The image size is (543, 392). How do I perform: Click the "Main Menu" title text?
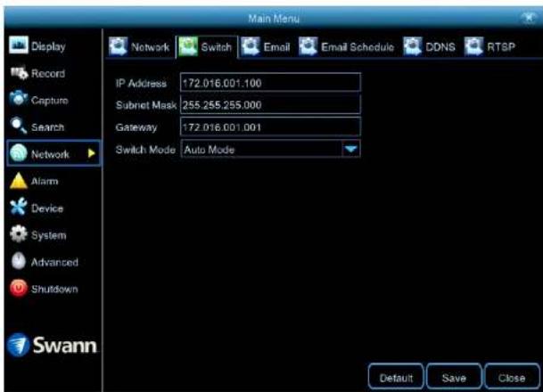coord(274,18)
